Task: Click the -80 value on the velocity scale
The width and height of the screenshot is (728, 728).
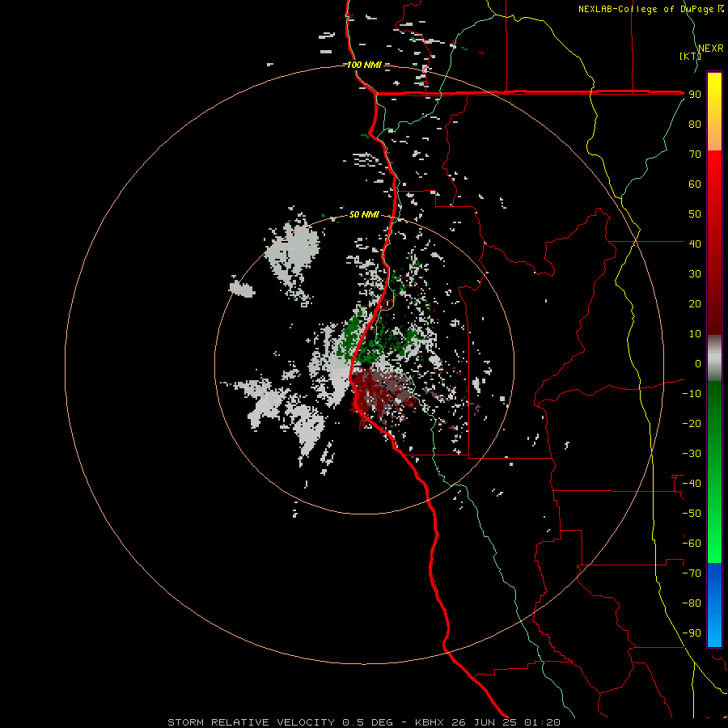Action: pos(692,603)
